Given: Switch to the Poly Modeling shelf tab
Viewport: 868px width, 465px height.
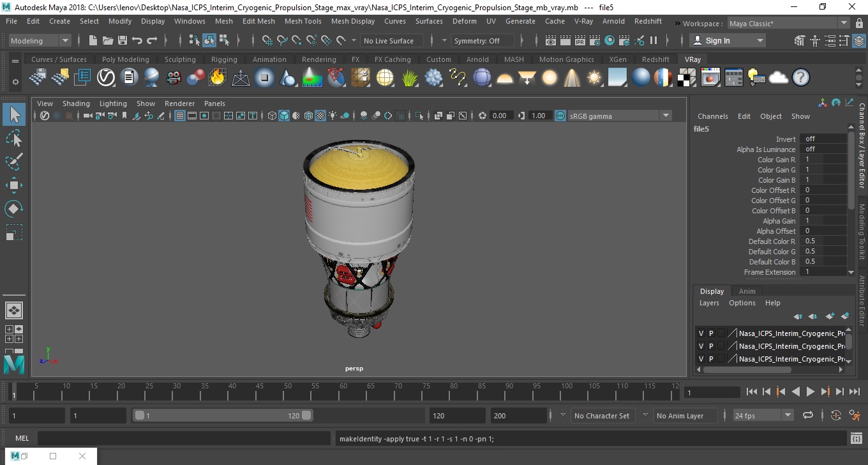Looking at the screenshot, I should pyautogui.click(x=125, y=59).
